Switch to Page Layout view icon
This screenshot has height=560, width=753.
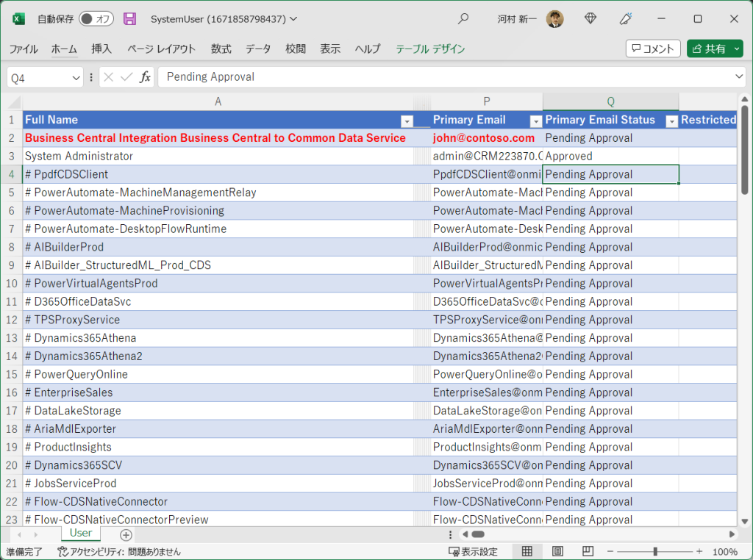point(557,551)
